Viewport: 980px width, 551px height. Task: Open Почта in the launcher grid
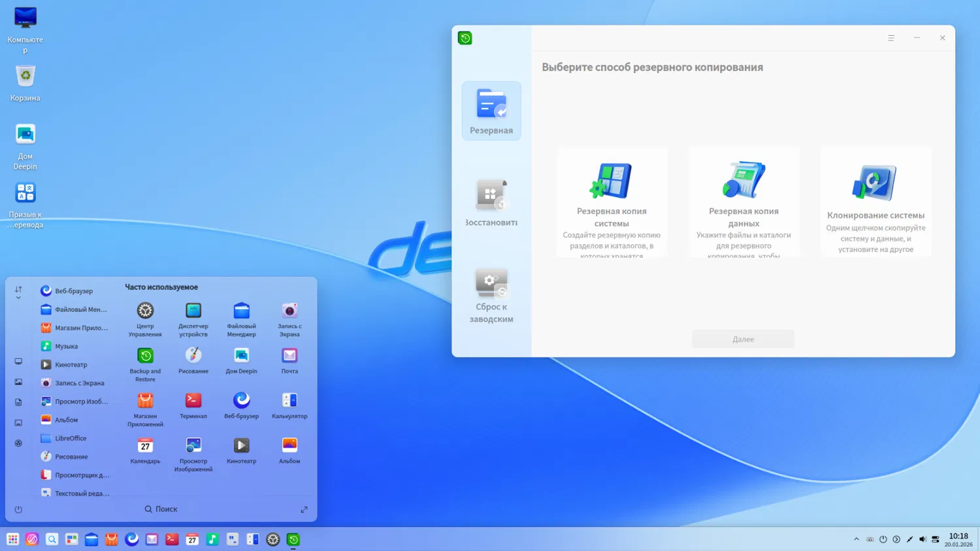pyautogui.click(x=289, y=360)
